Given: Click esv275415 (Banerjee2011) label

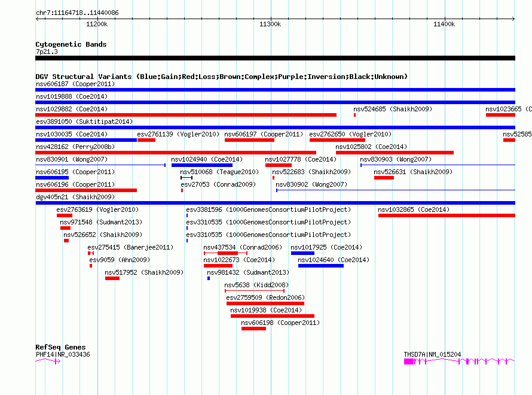Looking at the screenshot, I should tap(130, 247).
